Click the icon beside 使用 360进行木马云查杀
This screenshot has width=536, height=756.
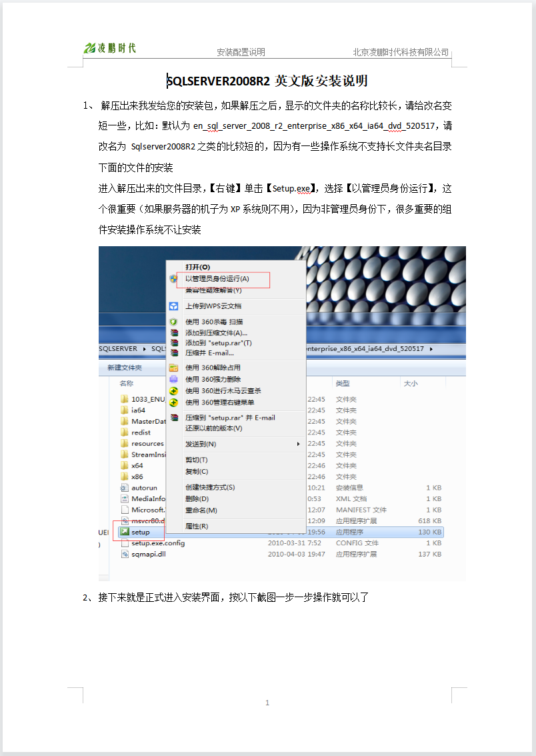[173, 390]
